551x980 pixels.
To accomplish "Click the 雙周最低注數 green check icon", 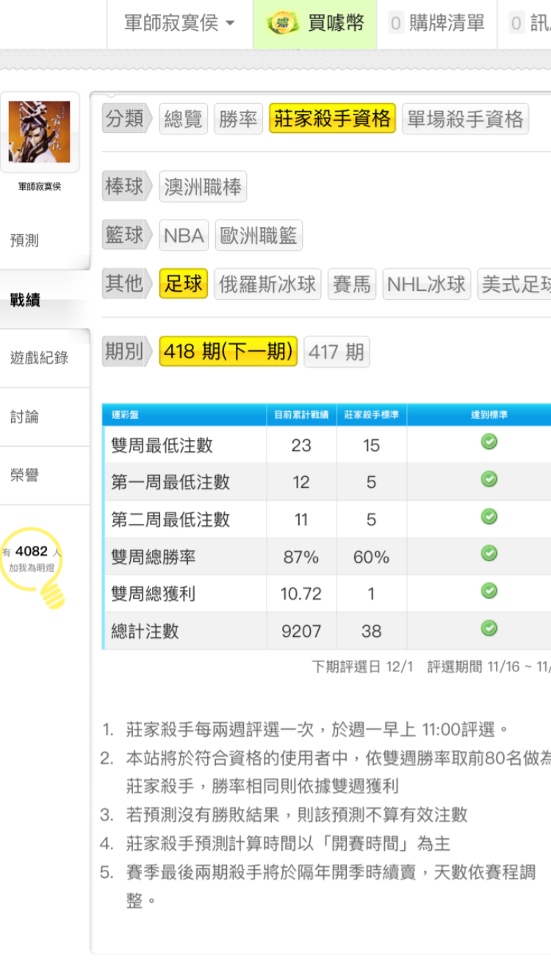I will [489, 442].
